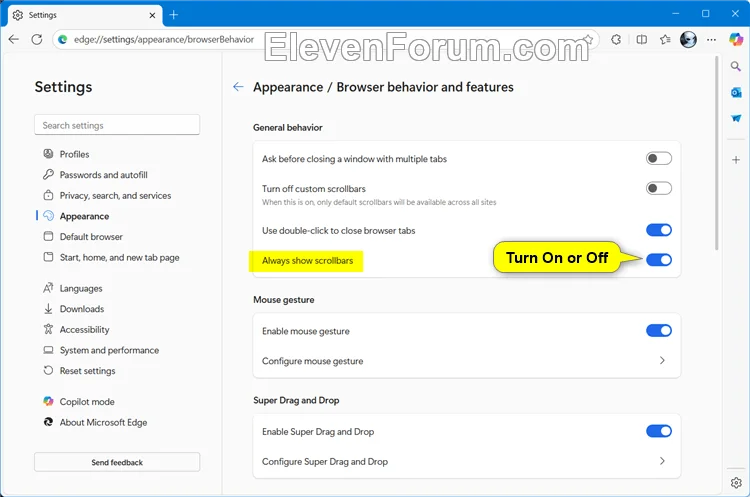Image resolution: width=750 pixels, height=497 pixels.
Task: Toggle Enable Super Drag and Drop switch
Action: [x=659, y=431]
